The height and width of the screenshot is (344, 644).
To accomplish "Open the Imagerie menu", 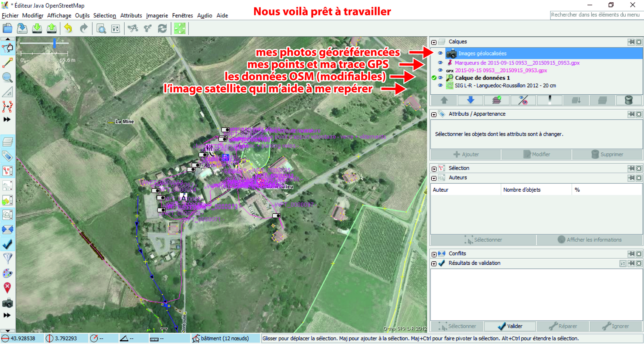I will pos(157,16).
